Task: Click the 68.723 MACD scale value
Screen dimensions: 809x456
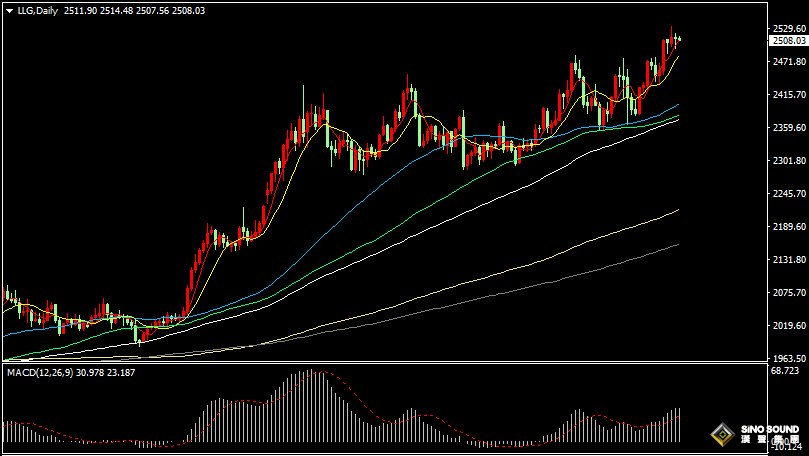Action: click(786, 371)
